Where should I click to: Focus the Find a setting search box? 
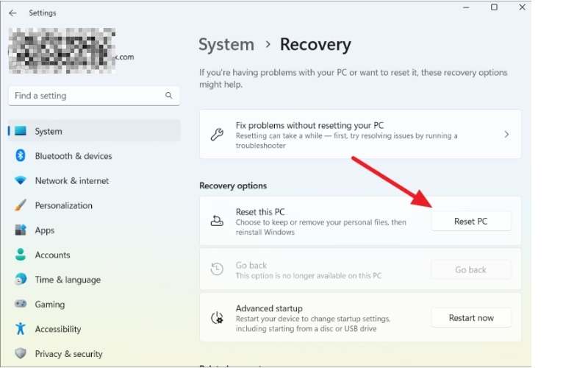(88, 96)
